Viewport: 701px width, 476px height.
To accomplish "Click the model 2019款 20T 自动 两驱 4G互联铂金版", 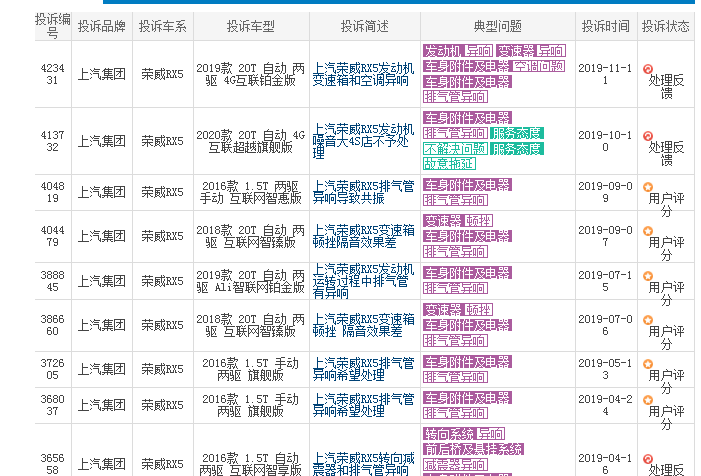I will click(250, 74).
